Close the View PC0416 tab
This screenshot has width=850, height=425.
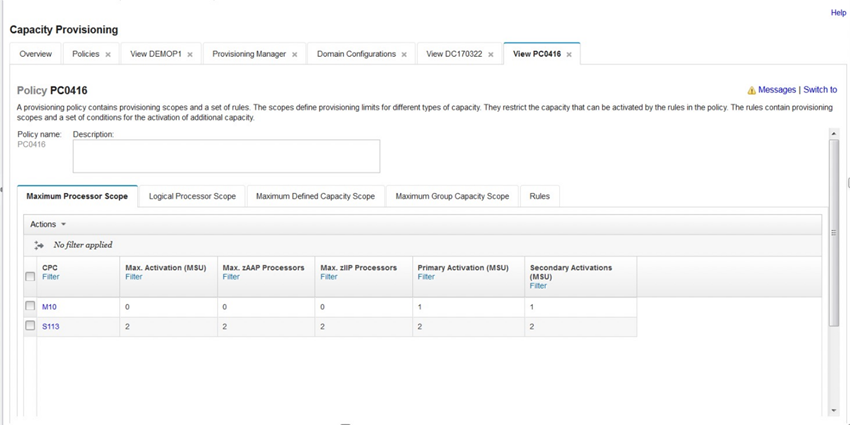tap(569, 55)
